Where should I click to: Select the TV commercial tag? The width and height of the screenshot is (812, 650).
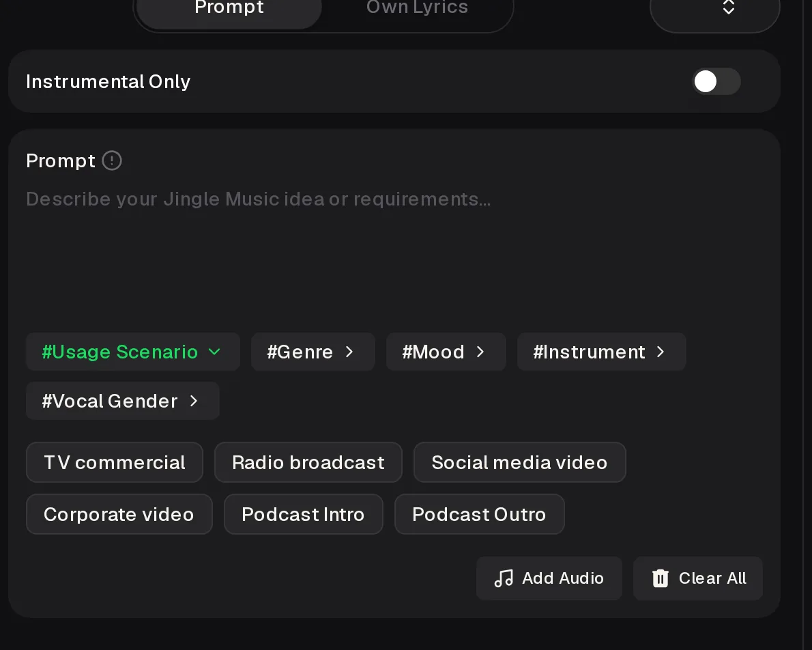point(115,462)
